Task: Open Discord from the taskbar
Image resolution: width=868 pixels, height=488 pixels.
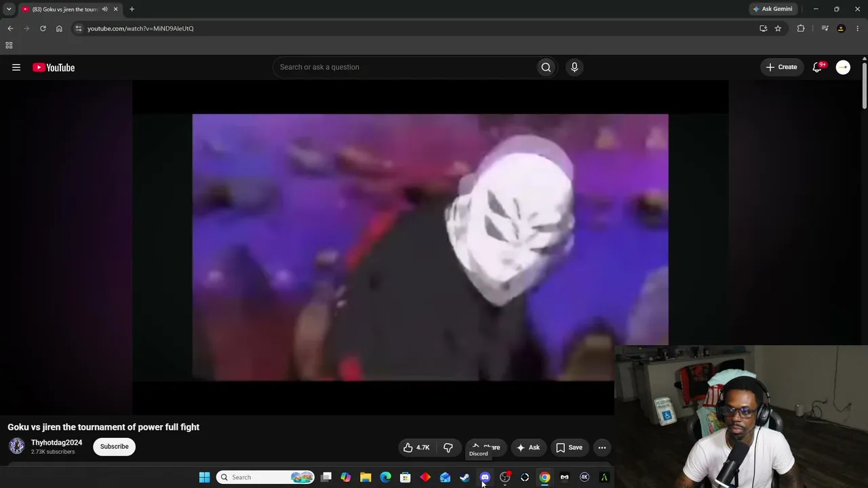Action: (485, 477)
